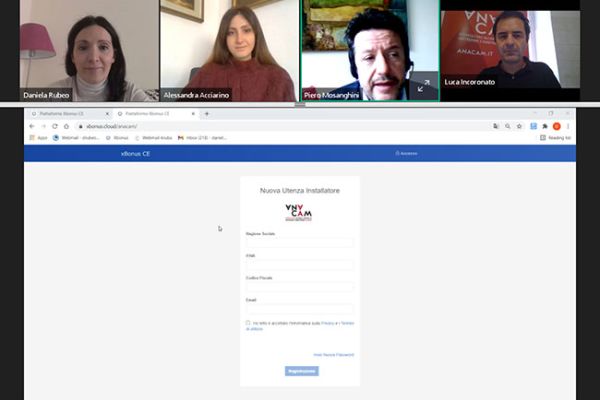Open the Accesso link in the header
The image size is (600, 400).
tap(406, 153)
